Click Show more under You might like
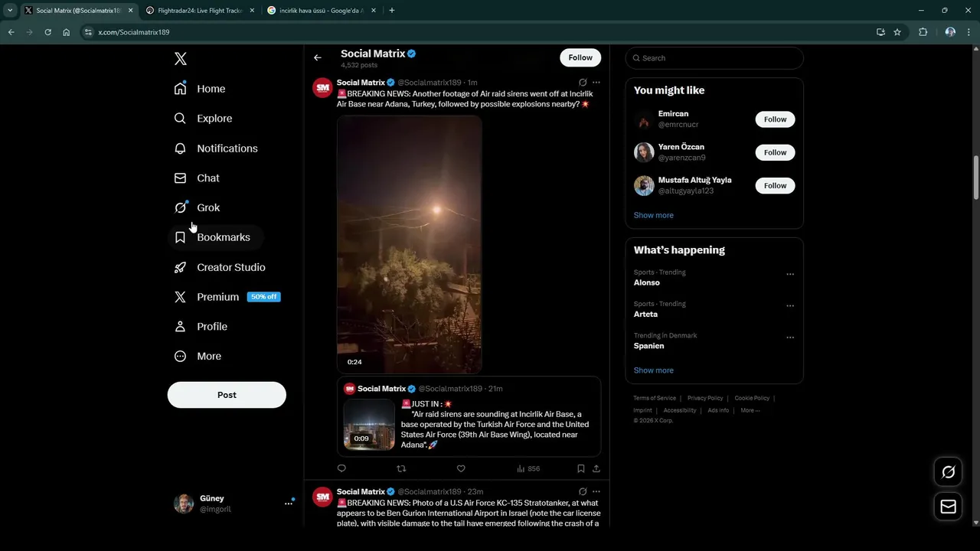 [654, 215]
